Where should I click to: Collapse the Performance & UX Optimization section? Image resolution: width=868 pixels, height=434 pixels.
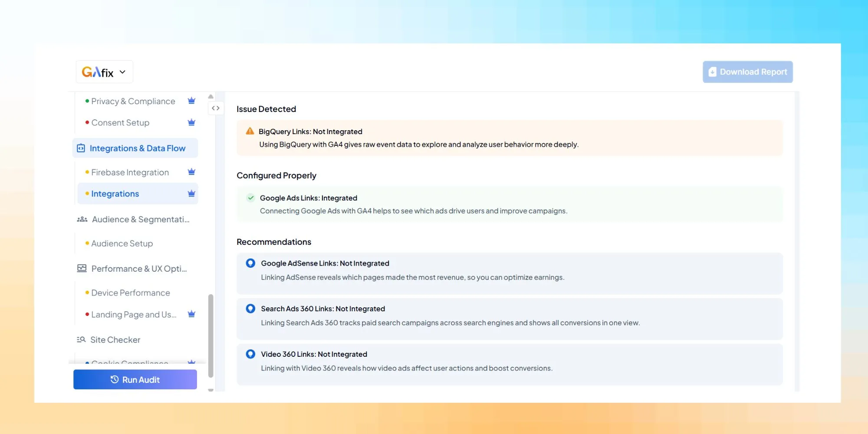[x=139, y=268]
